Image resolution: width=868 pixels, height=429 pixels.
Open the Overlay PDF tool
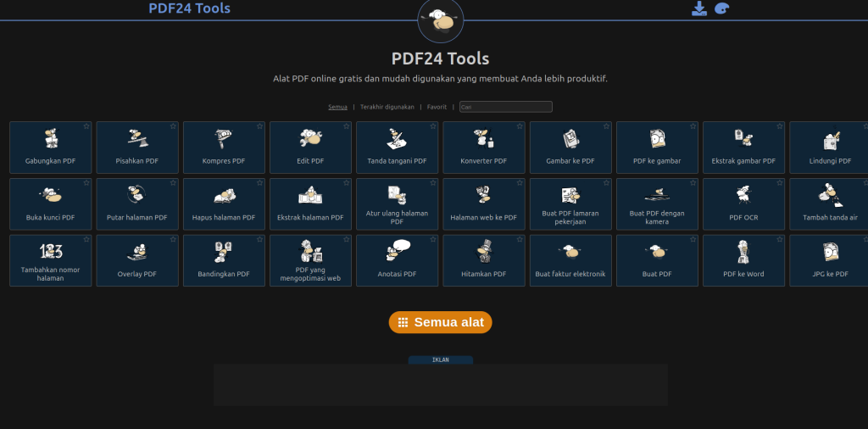(137, 260)
